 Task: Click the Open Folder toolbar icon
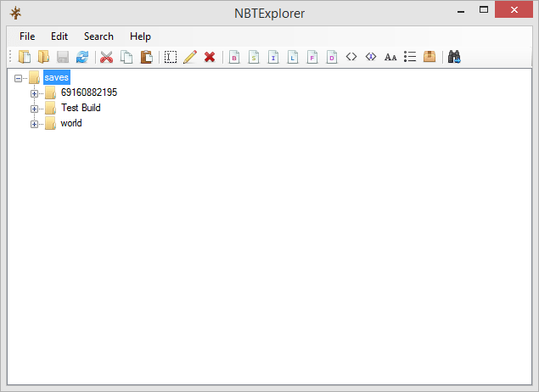43,57
